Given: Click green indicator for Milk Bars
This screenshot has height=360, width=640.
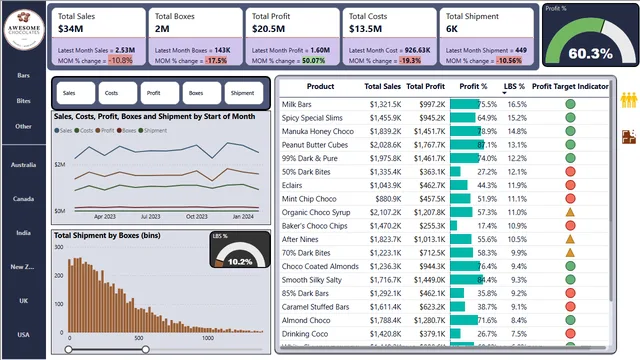Looking at the screenshot, I should 570,104.
